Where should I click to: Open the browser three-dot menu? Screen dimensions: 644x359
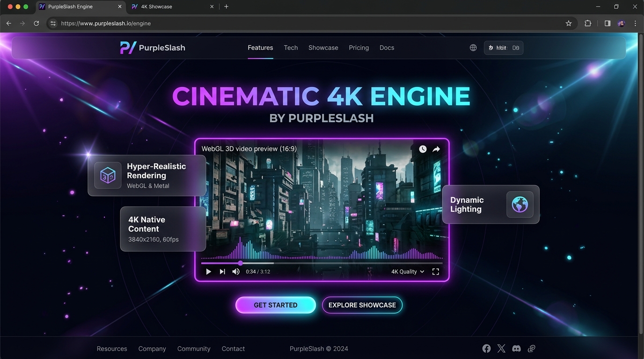tap(635, 23)
